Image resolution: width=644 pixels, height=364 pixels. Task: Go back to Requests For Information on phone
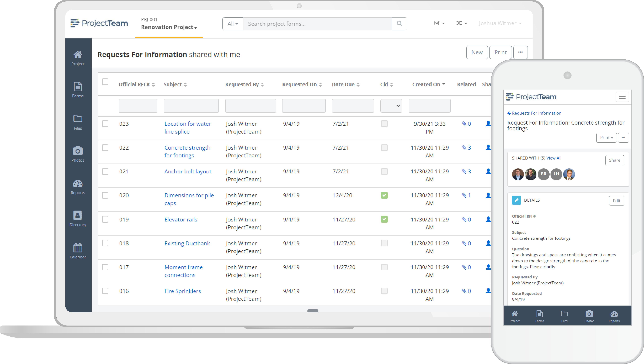pyautogui.click(x=534, y=113)
